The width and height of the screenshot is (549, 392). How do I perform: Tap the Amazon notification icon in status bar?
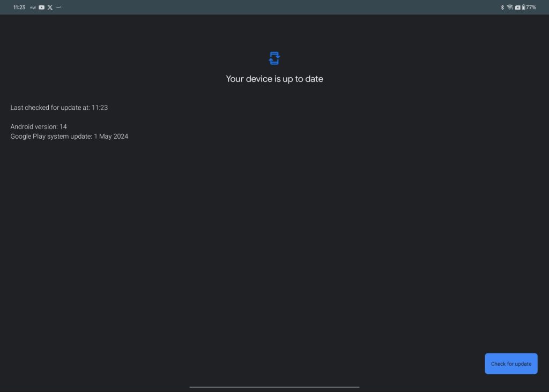pyautogui.click(x=58, y=7)
